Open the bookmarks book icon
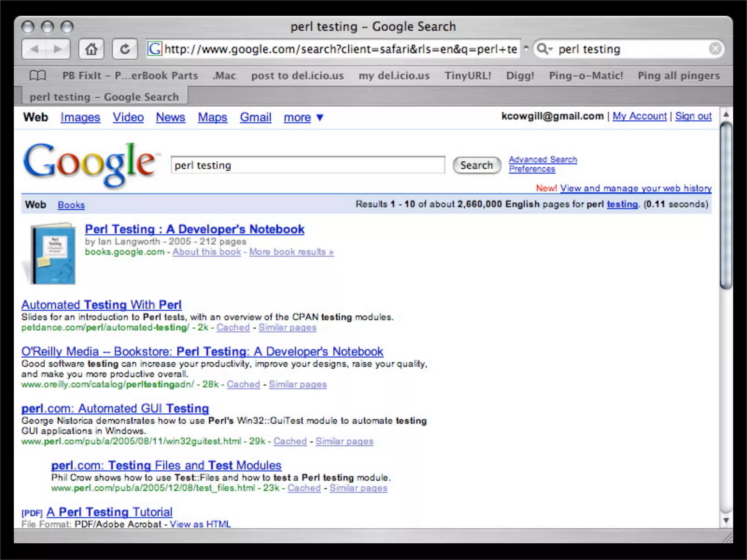The width and height of the screenshot is (747, 560). (38, 75)
